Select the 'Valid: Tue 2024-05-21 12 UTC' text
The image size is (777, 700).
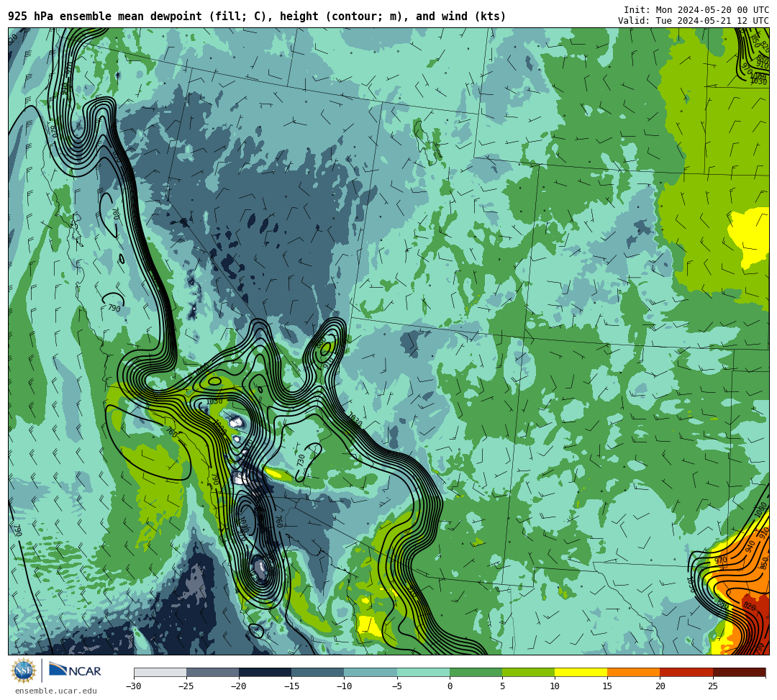[x=694, y=21]
